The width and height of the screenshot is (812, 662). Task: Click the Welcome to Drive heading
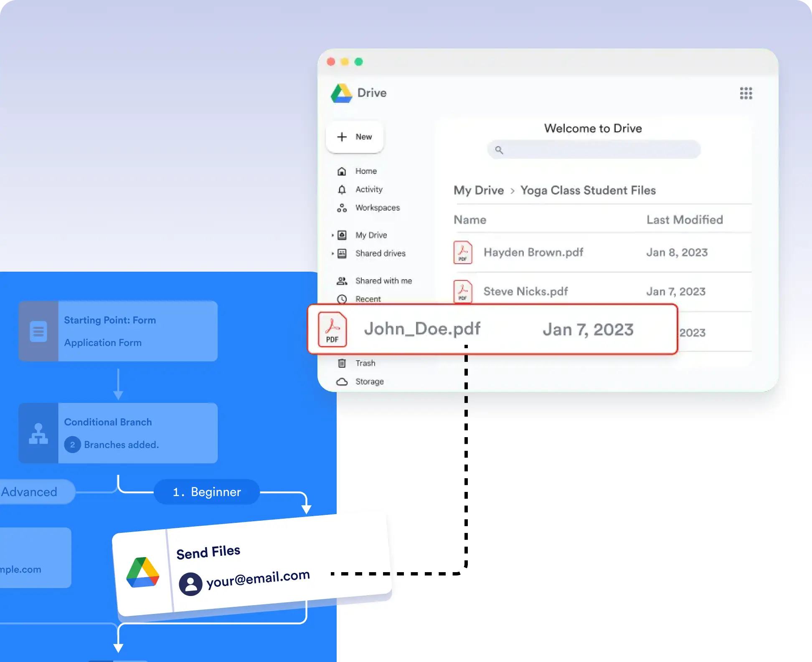click(593, 128)
